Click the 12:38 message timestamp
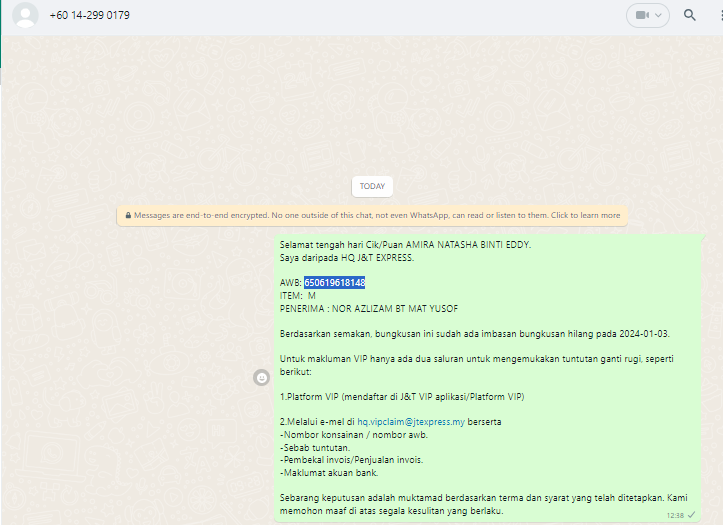 click(675, 515)
